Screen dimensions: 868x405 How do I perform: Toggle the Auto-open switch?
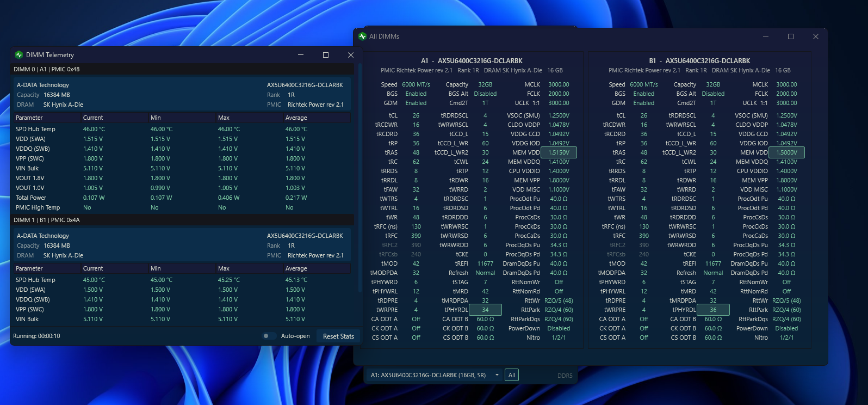point(269,336)
